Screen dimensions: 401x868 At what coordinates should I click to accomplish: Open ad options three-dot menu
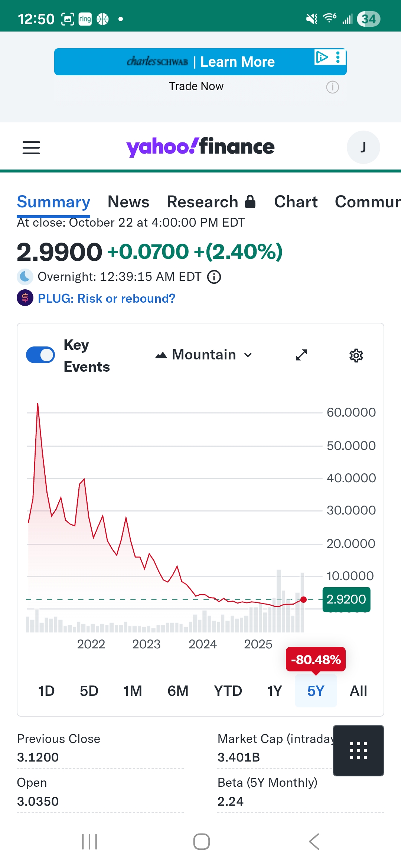[x=338, y=57]
